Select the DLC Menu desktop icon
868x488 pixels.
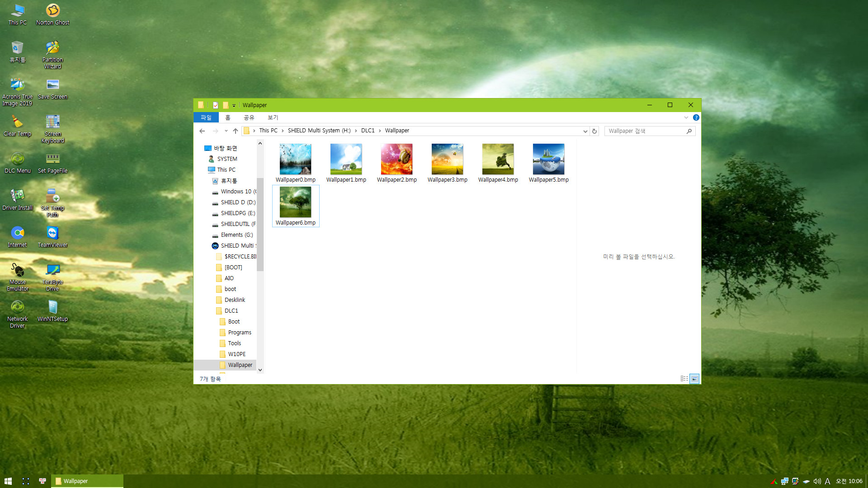pyautogui.click(x=17, y=163)
